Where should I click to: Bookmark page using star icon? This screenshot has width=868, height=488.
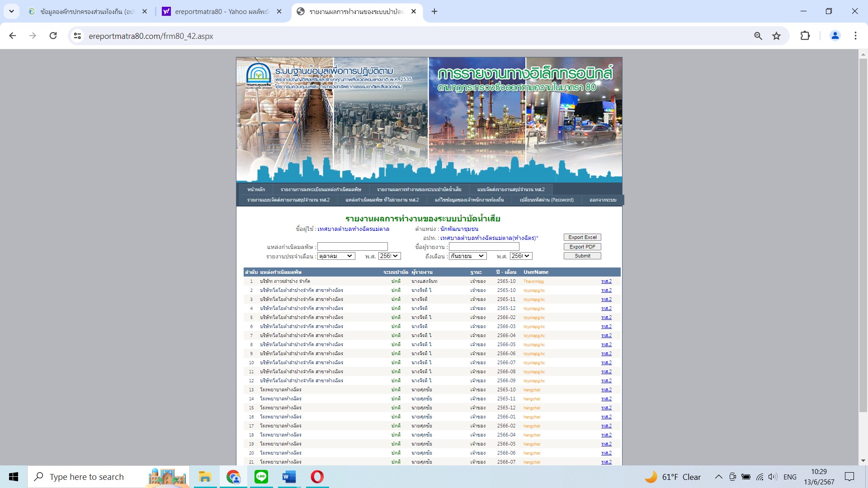coord(776,36)
